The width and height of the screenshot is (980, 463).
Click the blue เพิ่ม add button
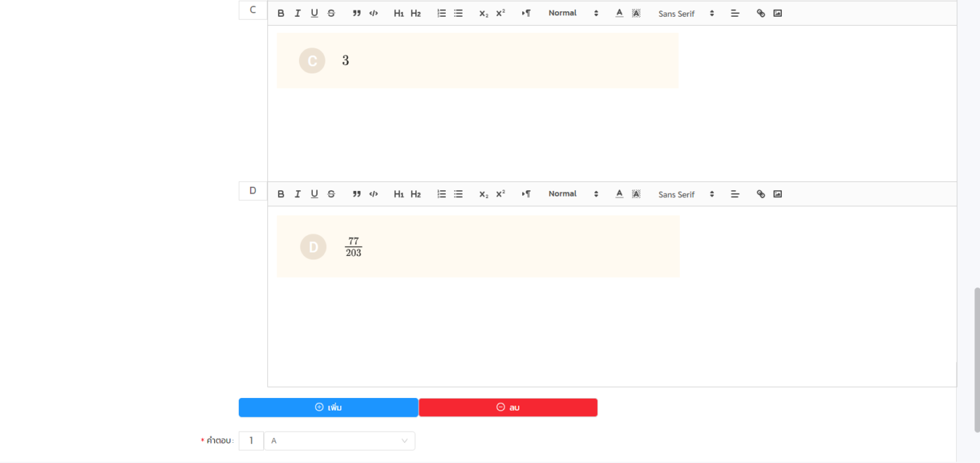pyautogui.click(x=328, y=408)
